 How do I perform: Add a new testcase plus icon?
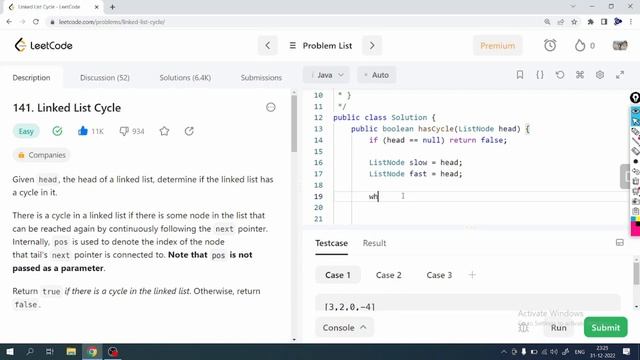coord(472,275)
